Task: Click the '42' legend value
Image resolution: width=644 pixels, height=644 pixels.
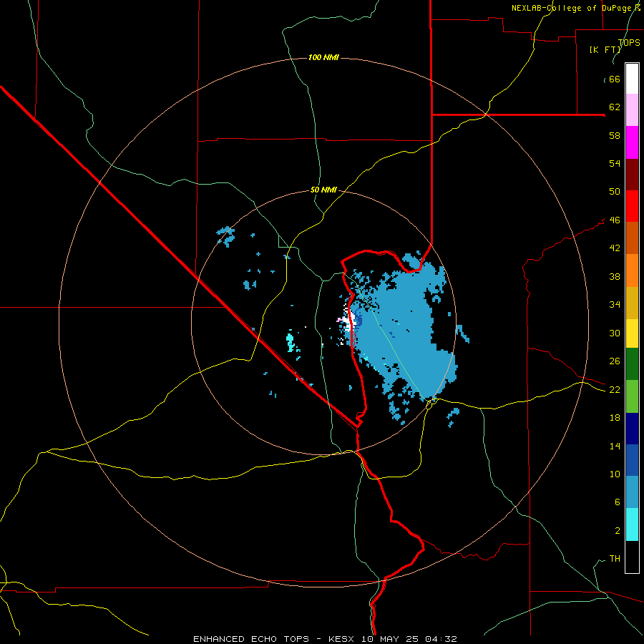Action: click(615, 248)
